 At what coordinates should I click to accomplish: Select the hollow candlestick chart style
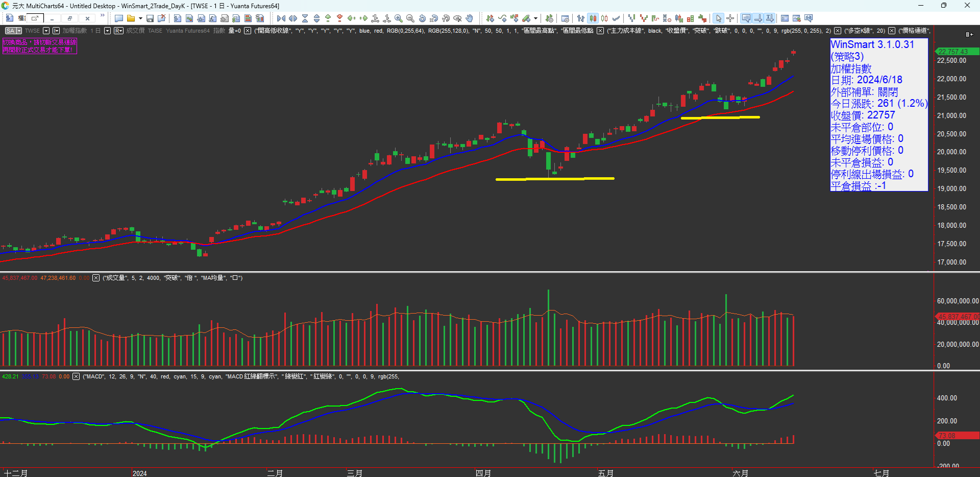(x=605, y=18)
